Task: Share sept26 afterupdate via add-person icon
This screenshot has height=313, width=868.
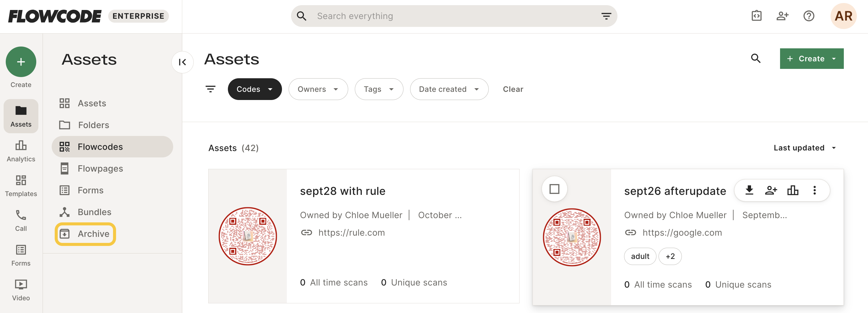Action: tap(771, 190)
